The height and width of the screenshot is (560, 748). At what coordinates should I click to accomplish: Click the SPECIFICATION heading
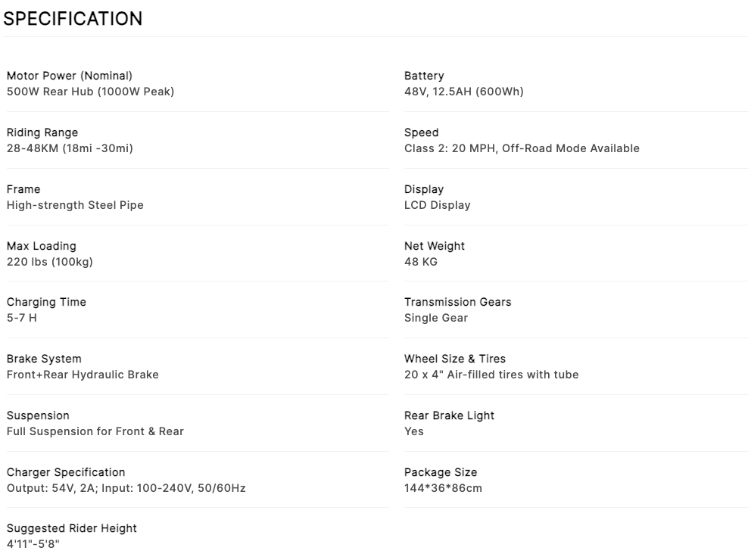(73, 19)
